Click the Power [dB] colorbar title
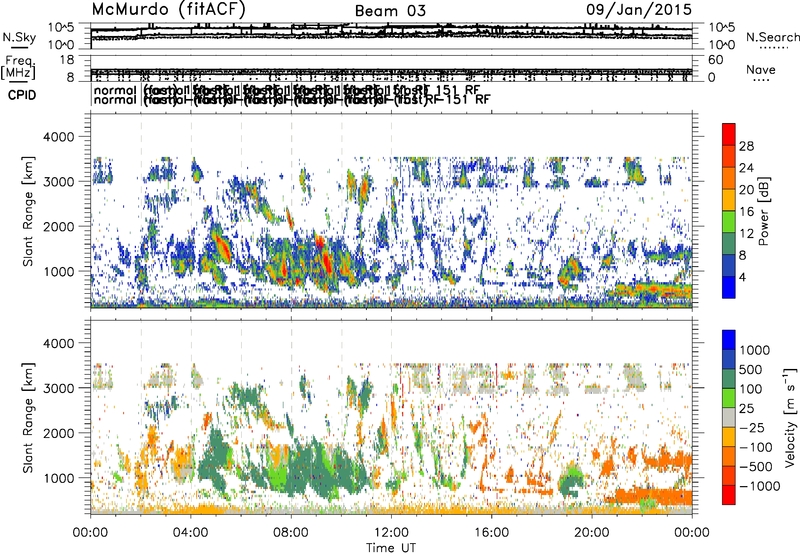Viewport: 800px width, 554px height. [763, 211]
